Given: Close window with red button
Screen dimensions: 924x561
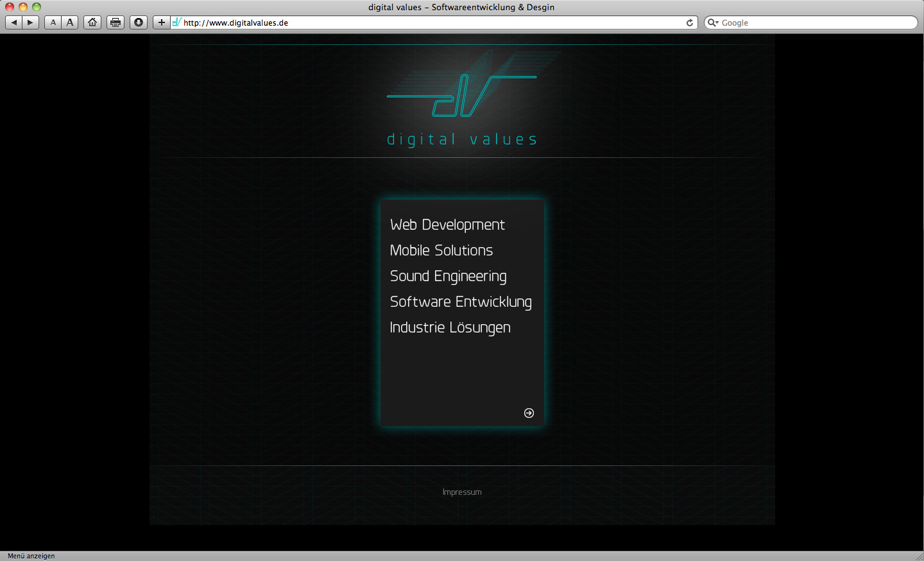Looking at the screenshot, I should pos(10,7).
